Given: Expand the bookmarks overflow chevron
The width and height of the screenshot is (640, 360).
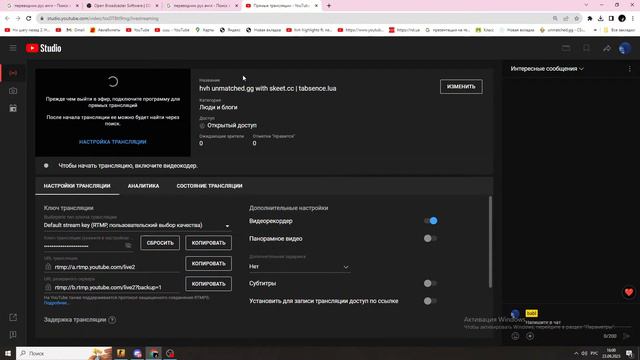Looking at the screenshot, I should click(x=595, y=30).
